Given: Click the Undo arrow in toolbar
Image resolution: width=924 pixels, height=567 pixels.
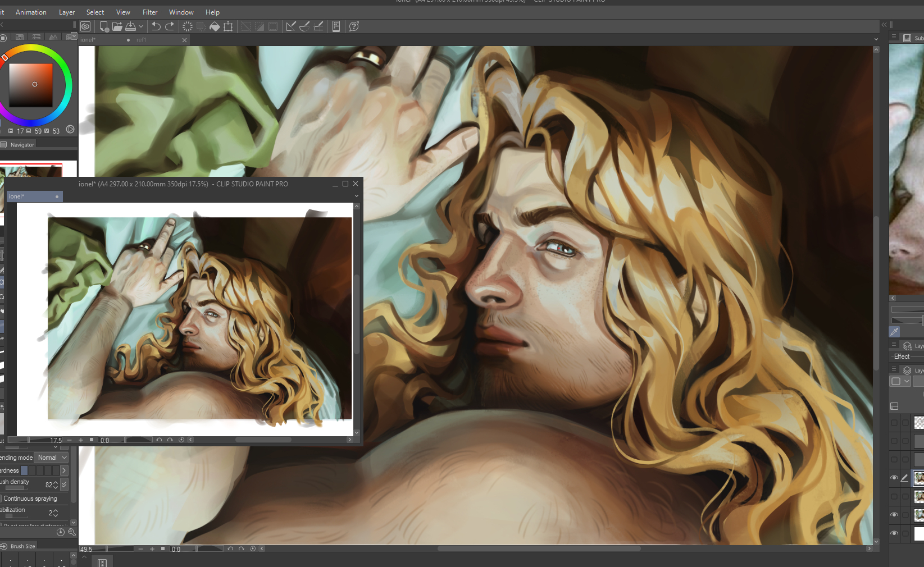Looking at the screenshot, I should click(156, 26).
